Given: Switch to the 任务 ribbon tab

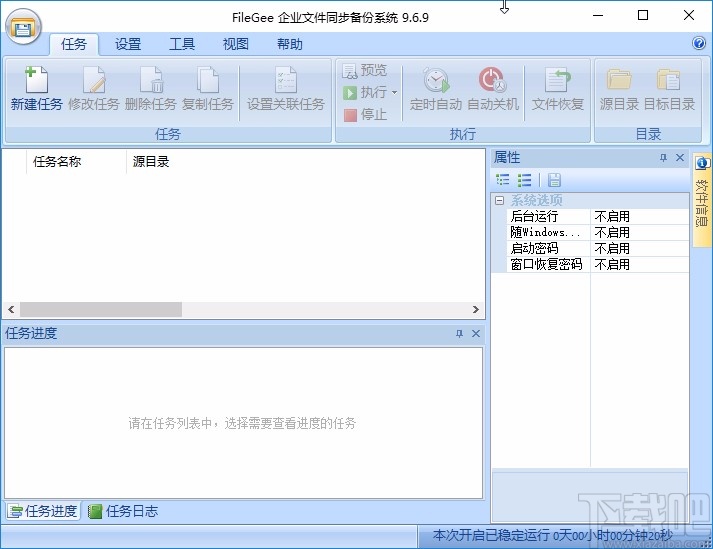Looking at the screenshot, I should (x=74, y=44).
